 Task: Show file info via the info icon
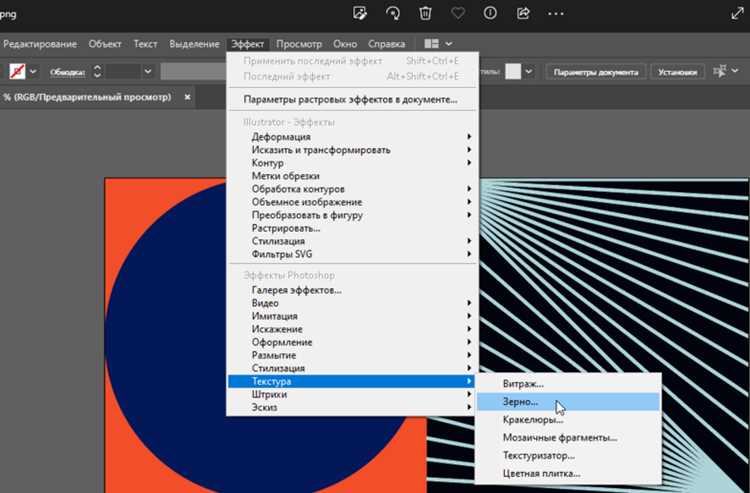coord(490,13)
